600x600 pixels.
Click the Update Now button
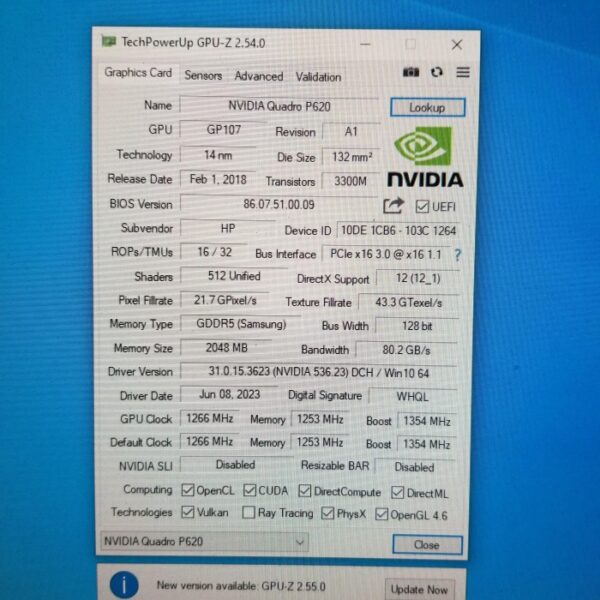pos(419,590)
